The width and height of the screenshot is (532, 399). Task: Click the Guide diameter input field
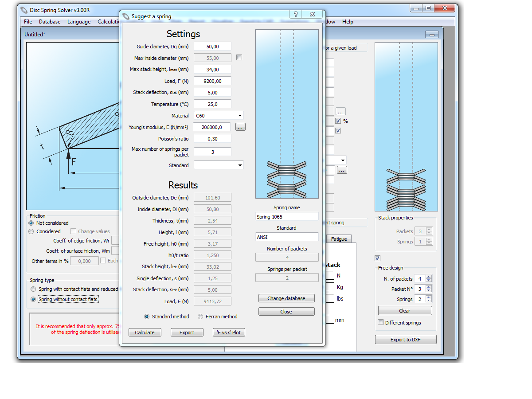(x=212, y=47)
